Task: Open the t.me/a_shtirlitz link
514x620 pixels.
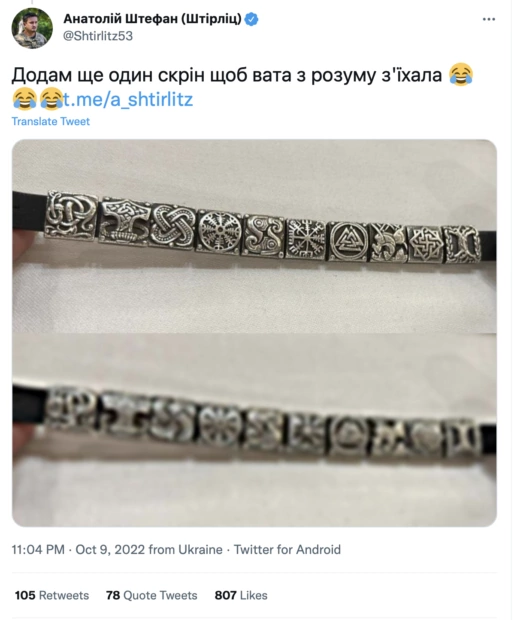Action: (x=128, y=99)
